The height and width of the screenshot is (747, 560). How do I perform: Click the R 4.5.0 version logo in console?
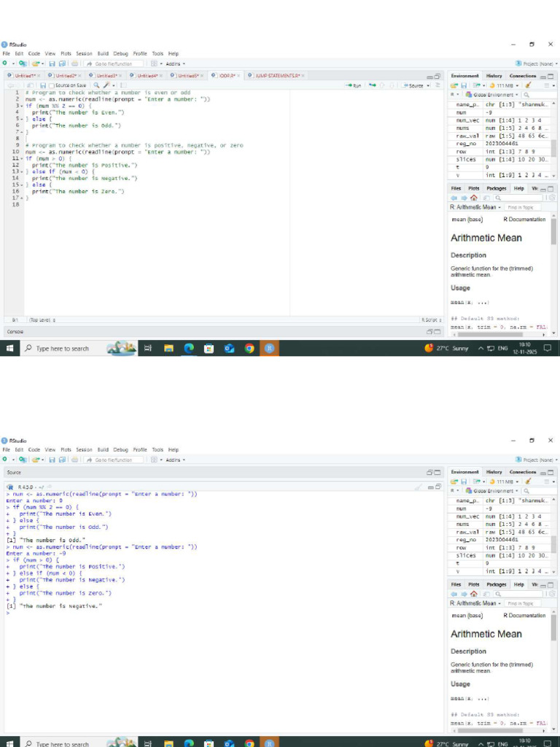click(x=10, y=487)
